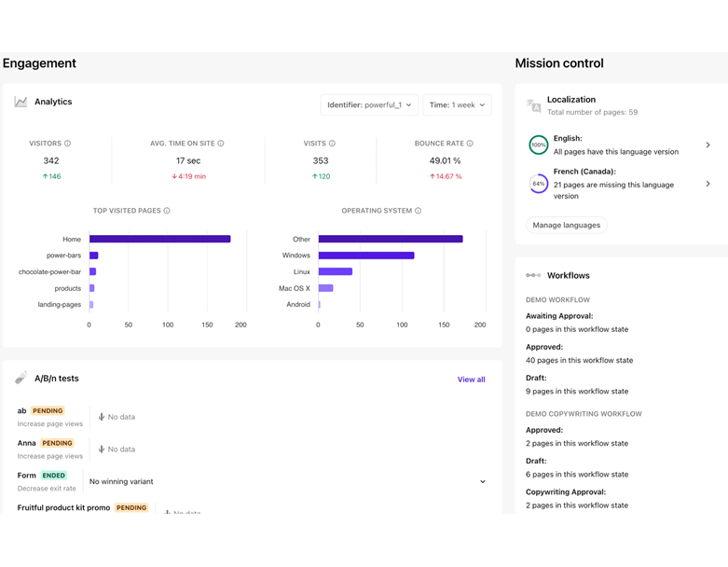The image size is (728, 567).
Task: Click the visitors value 342
Action: [x=51, y=160]
